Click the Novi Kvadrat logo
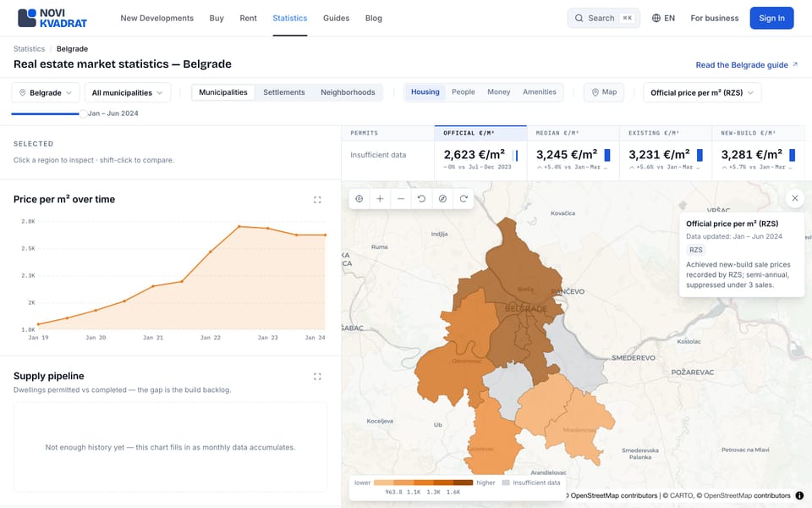This screenshot has width=812, height=508. coord(52,18)
